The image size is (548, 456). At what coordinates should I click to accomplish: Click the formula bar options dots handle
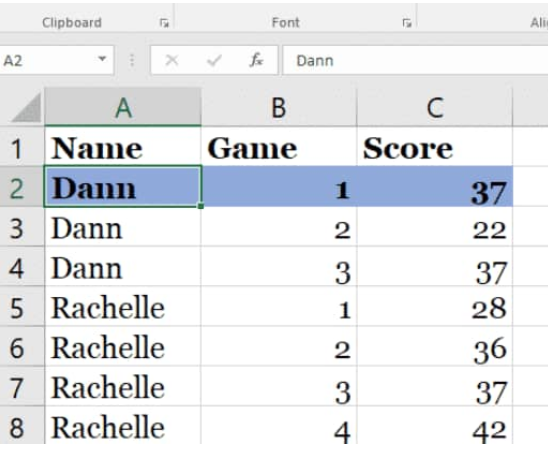point(132,60)
